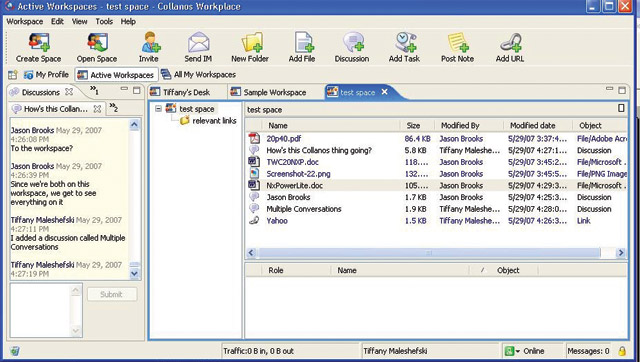Click the Post Note icon
This screenshot has height=362, width=640.
tap(458, 42)
